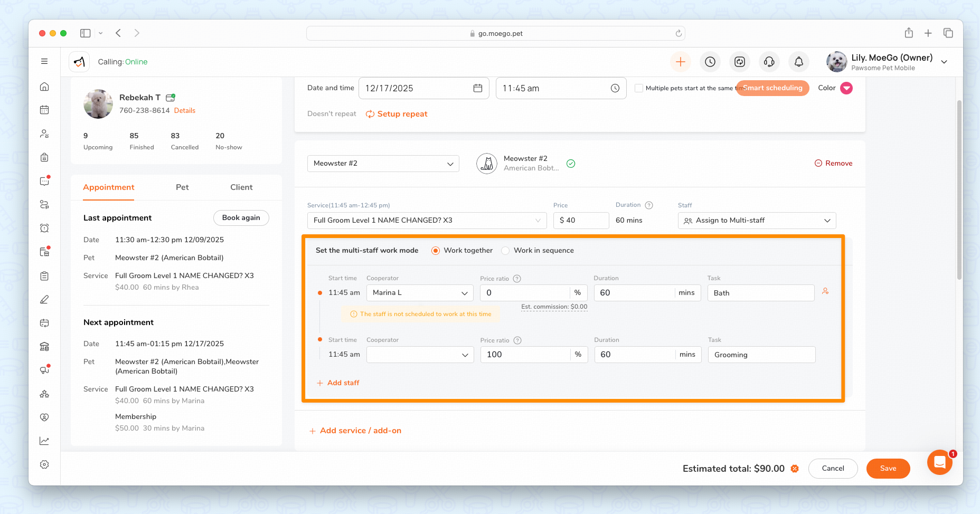Screen dimensions: 980x514
Task: Open the chat support bubble
Action: (x=939, y=462)
